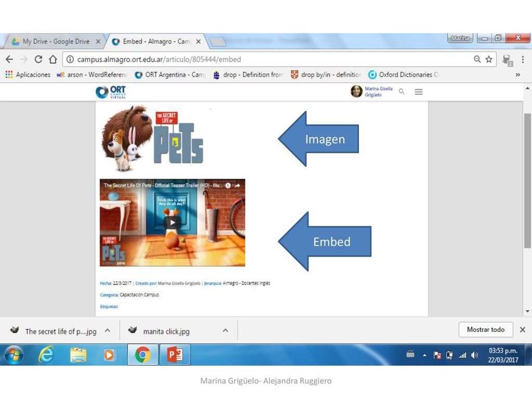Click the Action Center flag tray icon
532x399 pixels.
pyautogui.click(x=437, y=355)
